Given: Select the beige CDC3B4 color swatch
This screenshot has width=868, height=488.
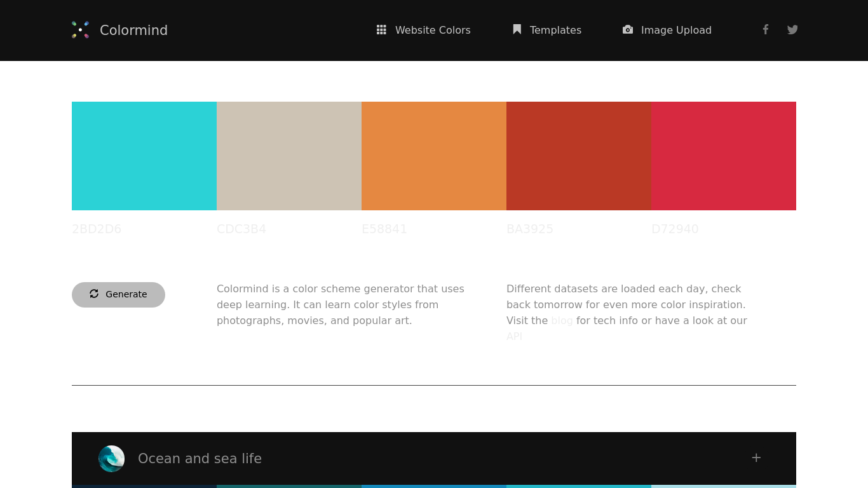Looking at the screenshot, I should pos(289,156).
